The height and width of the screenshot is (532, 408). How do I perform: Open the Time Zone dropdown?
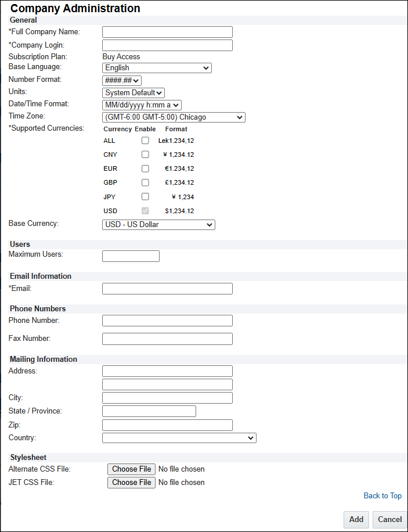(x=174, y=117)
